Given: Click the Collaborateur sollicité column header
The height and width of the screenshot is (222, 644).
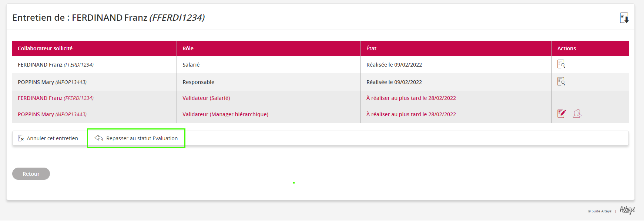Looking at the screenshot, I should coord(45,48).
